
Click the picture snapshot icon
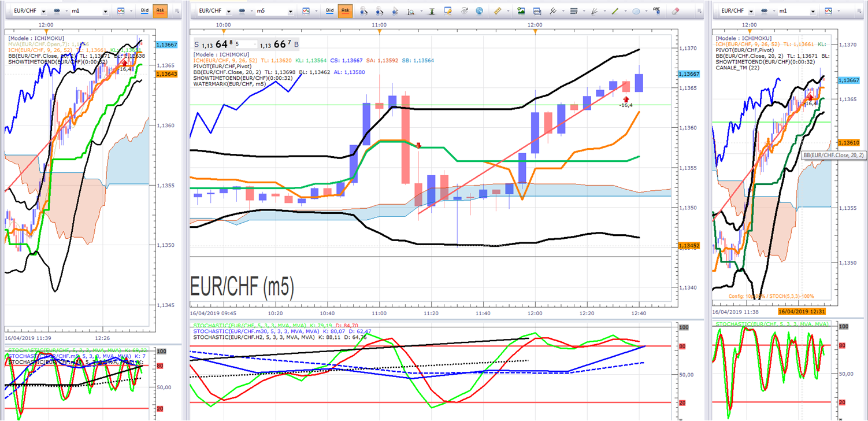click(x=521, y=11)
